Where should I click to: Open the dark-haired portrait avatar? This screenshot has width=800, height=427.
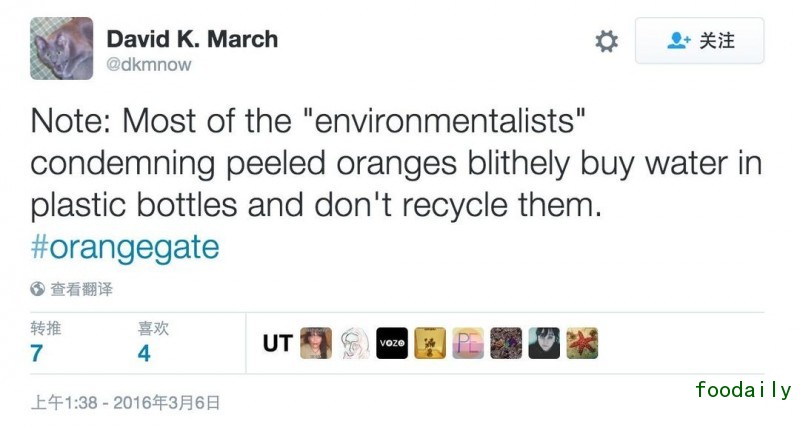[x=544, y=343]
